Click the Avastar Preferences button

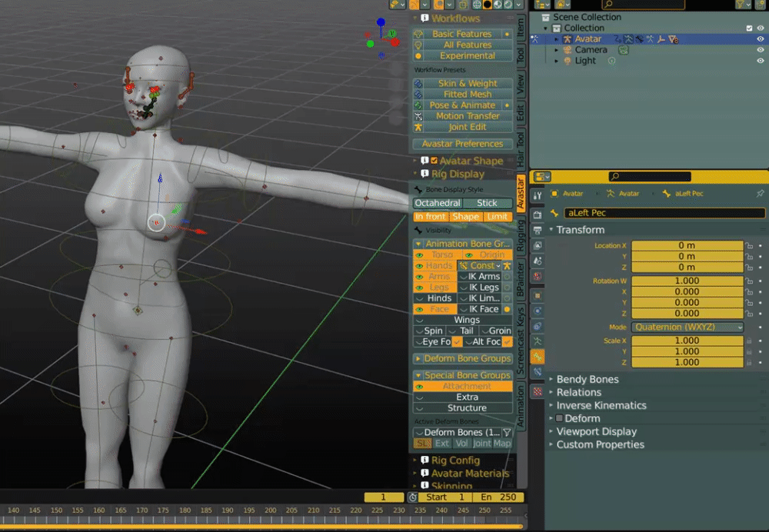pyautogui.click(x=462, y=144)
